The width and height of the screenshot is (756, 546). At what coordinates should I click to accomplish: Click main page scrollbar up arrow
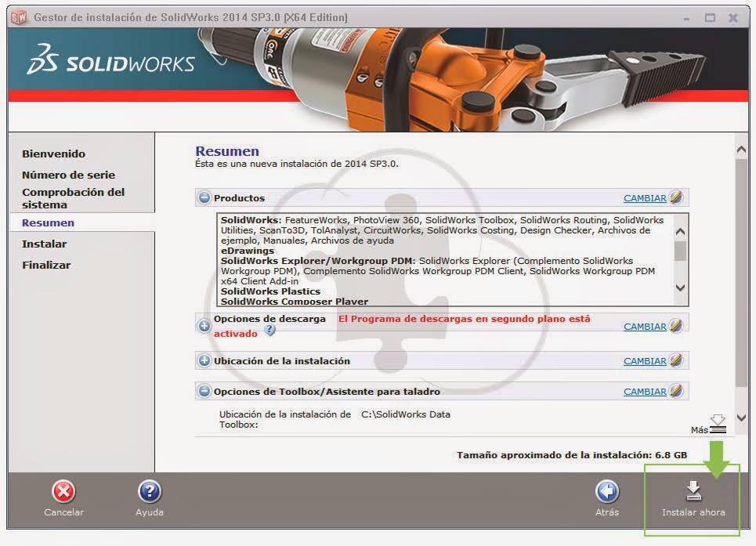pyautogui.click(x=742, y=150)
